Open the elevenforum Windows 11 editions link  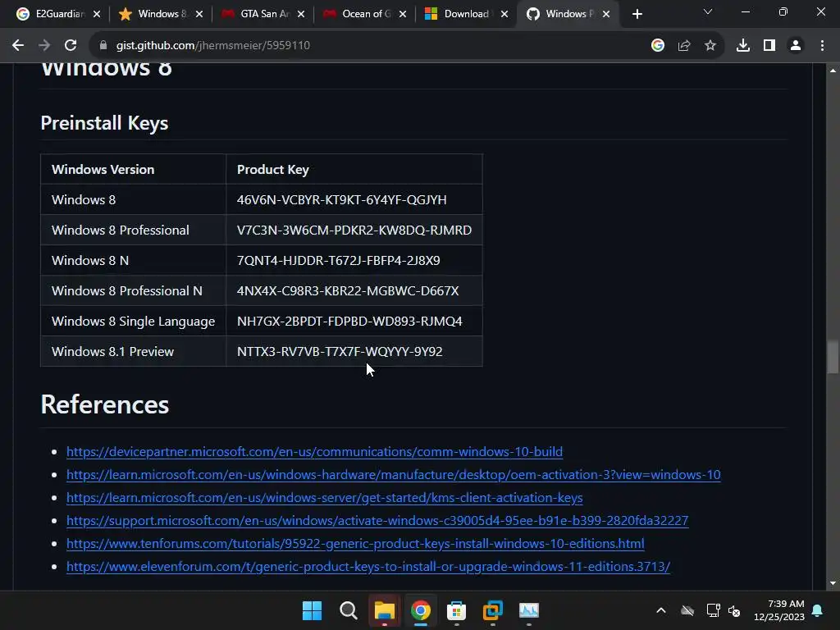368,567
